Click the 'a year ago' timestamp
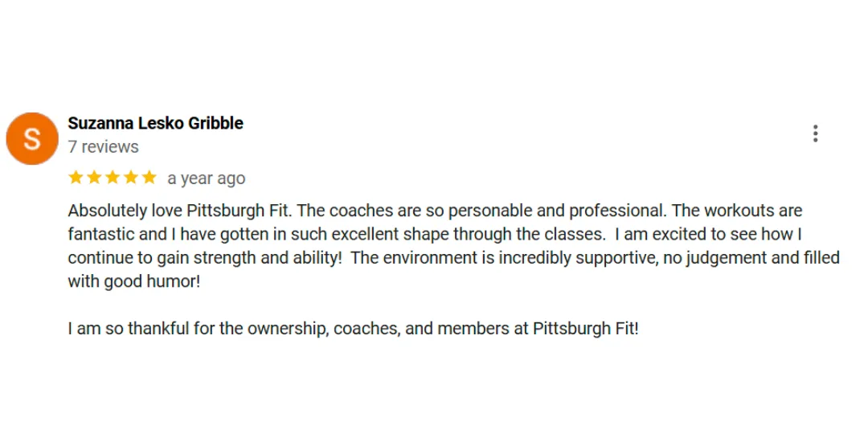This screenshot has height=434, width=868. pyautogui.click(x=206, y=178)
